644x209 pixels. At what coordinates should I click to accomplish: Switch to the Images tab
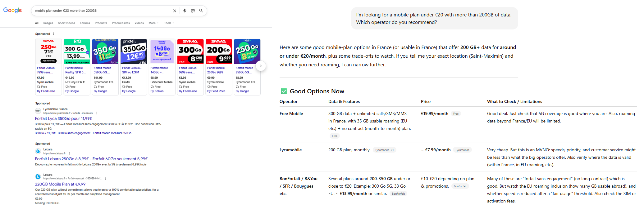click(48, 23)
